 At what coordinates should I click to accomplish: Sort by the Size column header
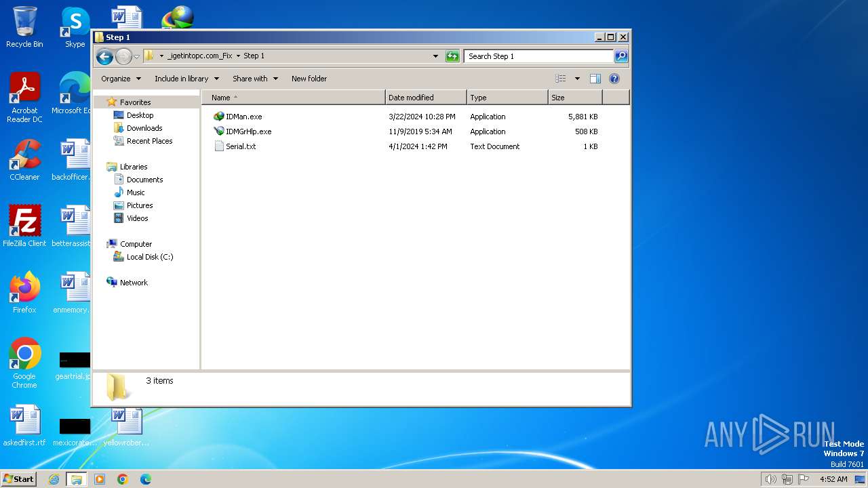(x=575, y=98)
